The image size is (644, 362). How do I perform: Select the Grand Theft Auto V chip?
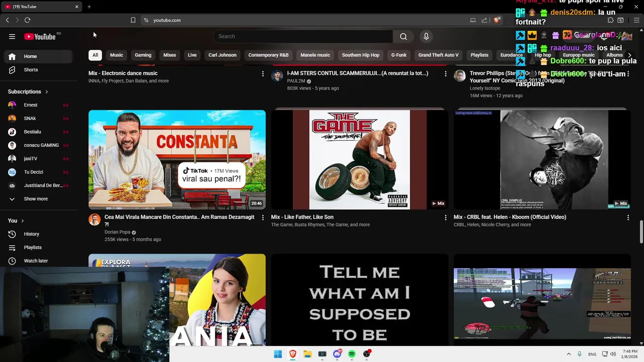[438, 55]
